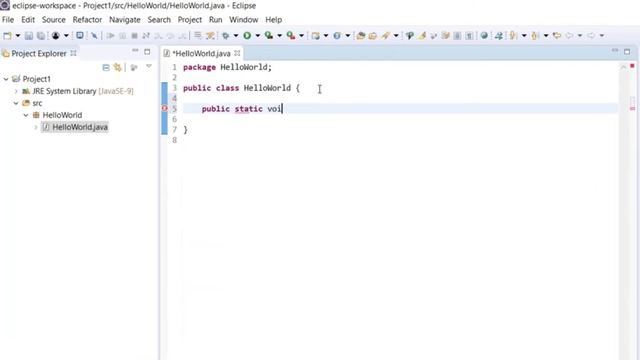Click the Collapse All icon in Project Explorer
This screenshot has width=640, height=360.
point(106,67)
